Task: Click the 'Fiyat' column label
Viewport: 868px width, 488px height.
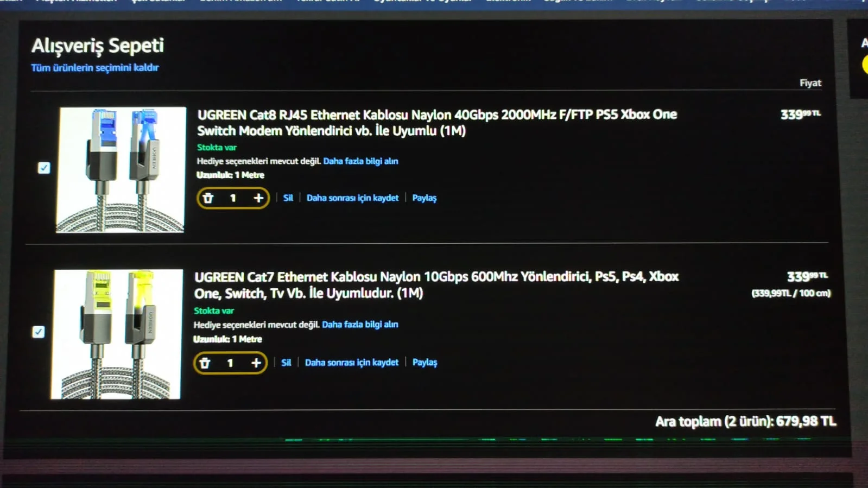Action: [x=810, y=83]
